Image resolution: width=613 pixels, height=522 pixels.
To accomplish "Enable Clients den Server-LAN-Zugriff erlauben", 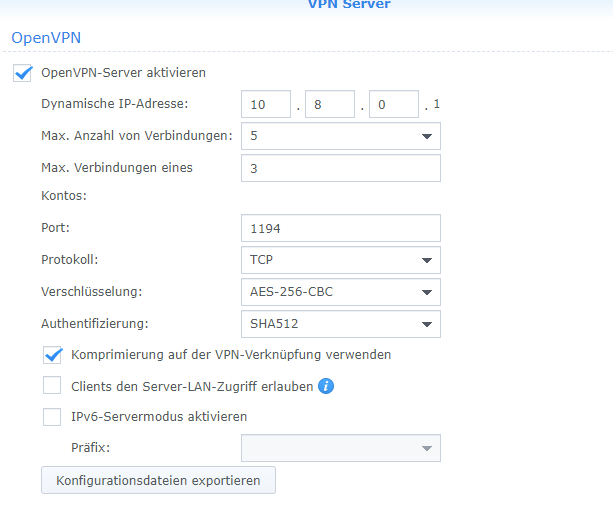I will (x=52, y=386).
